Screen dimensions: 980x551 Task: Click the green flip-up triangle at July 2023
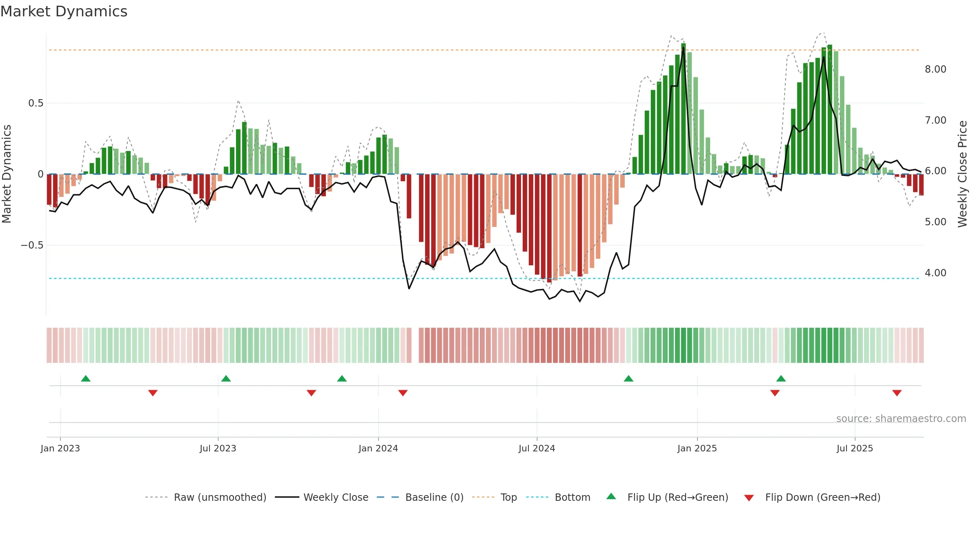[x=226, y=379]
